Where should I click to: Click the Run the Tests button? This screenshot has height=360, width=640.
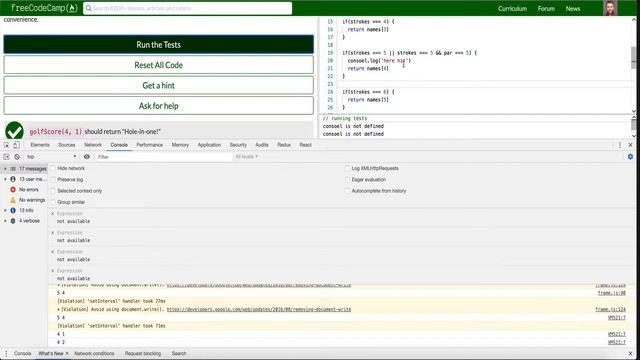[158, 44]
